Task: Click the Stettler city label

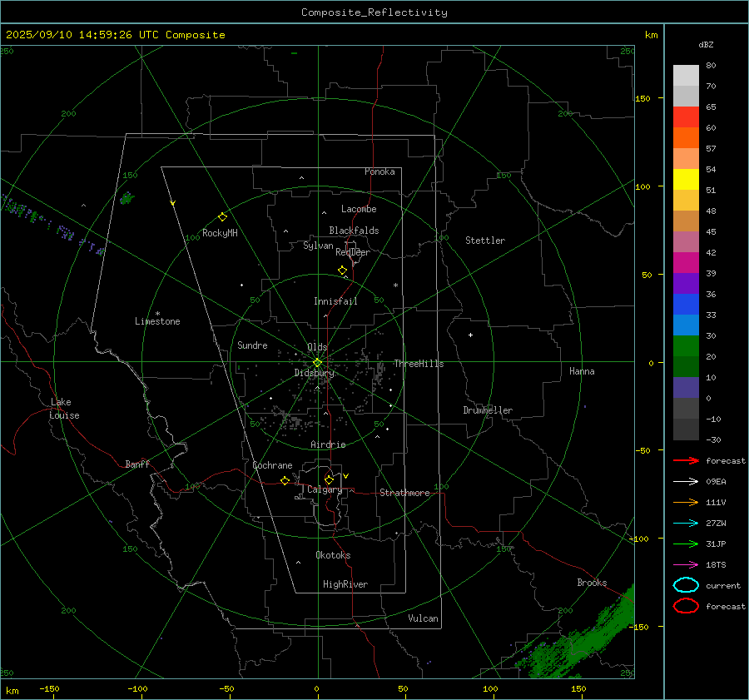Action: [485, 241]
